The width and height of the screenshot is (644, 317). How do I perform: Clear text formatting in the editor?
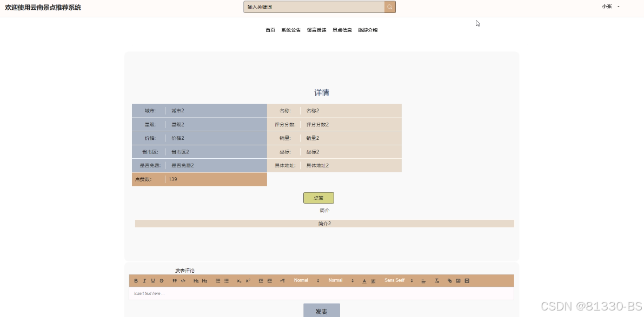(x=437, y=281)
